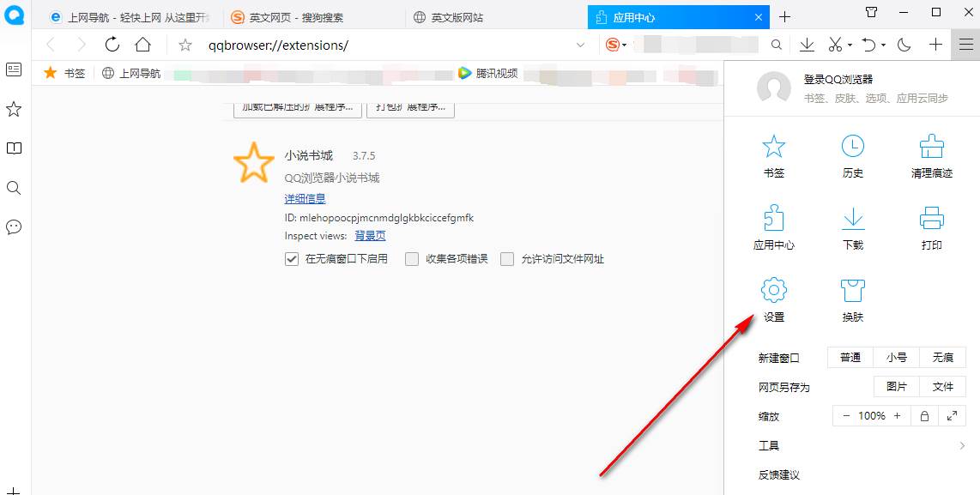
Task: Open Downloads (下载) in the menu panel
Action: point(852,227)
